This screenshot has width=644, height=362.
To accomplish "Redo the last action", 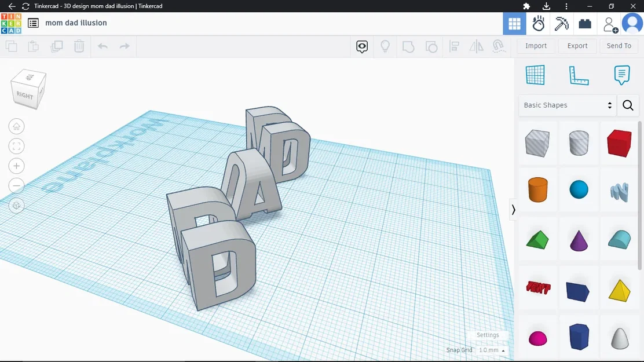I will click(125, 46).
